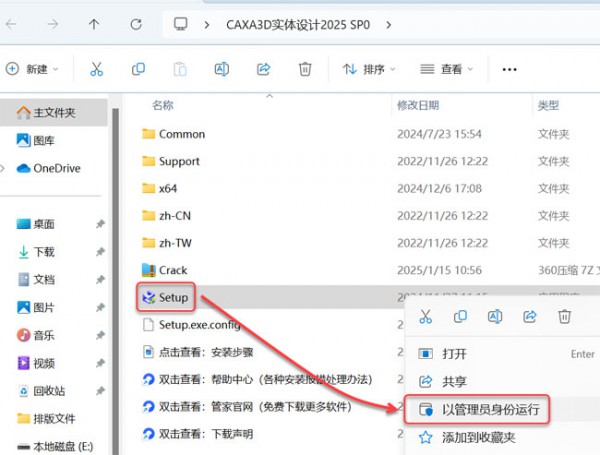Click the pin icon next to 图片

pos(100,308)
